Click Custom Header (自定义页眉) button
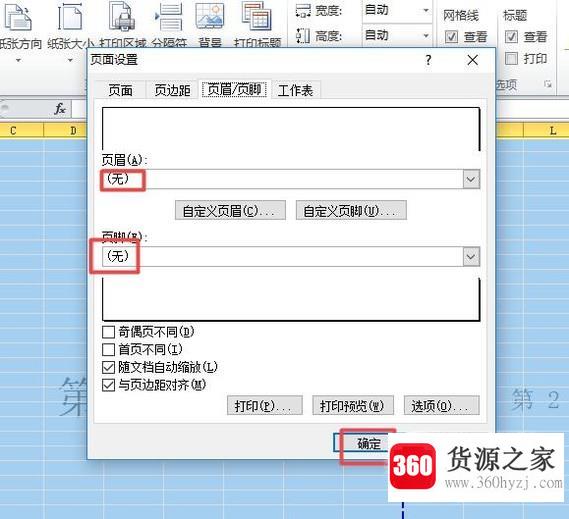569x519 pixels. tap(230, 211)
